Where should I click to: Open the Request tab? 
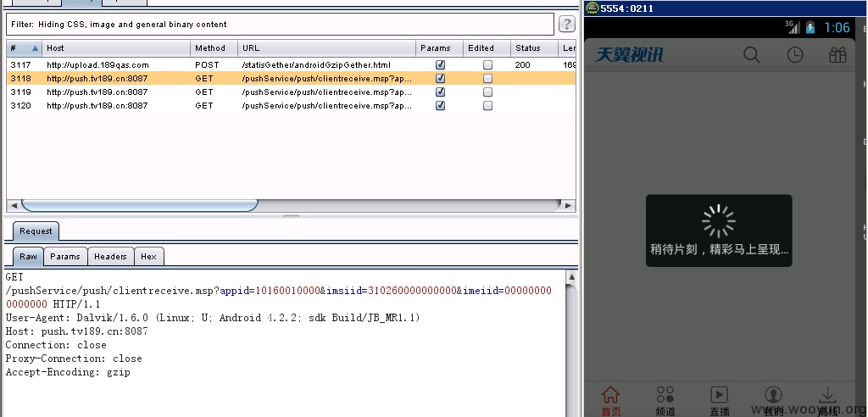tap(36, 231)
